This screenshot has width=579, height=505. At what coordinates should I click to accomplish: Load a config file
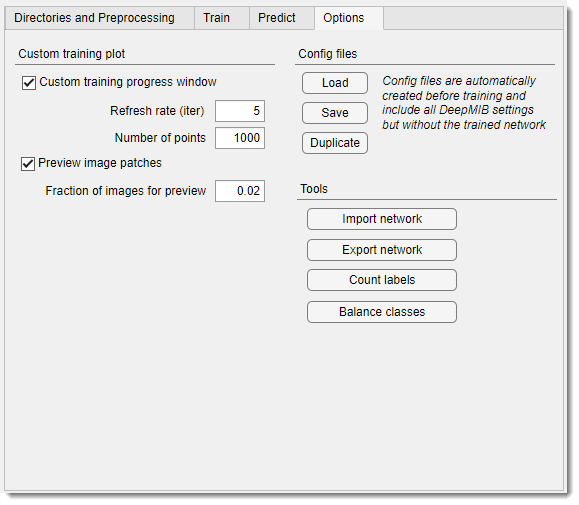point(335,83)
